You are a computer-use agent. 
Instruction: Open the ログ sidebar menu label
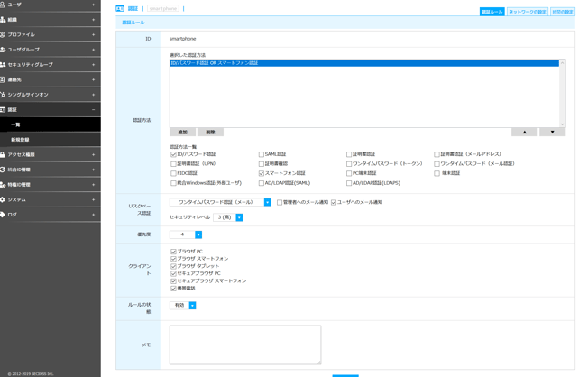(x=13, y=215)
